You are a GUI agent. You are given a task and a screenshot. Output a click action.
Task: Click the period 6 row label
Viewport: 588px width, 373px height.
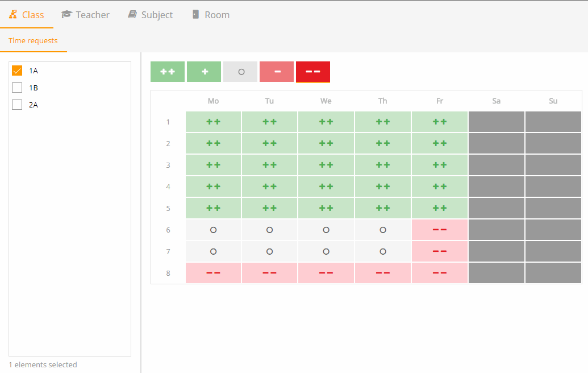tap(168, 230)
